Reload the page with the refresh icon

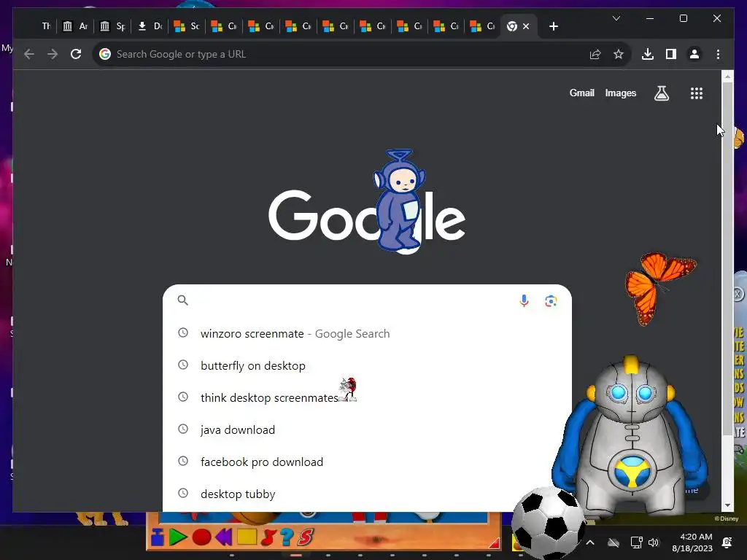click(x=76, y=54)
